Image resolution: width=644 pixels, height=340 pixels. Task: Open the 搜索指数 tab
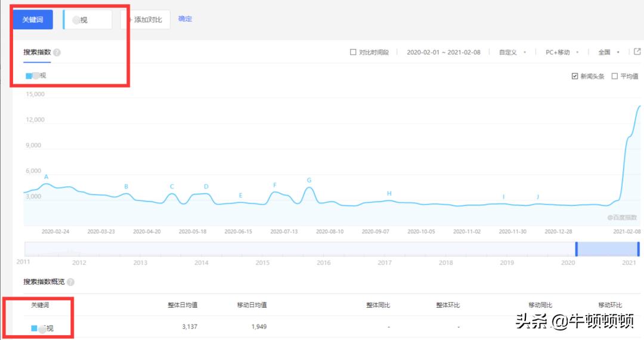tap(37, 52)
